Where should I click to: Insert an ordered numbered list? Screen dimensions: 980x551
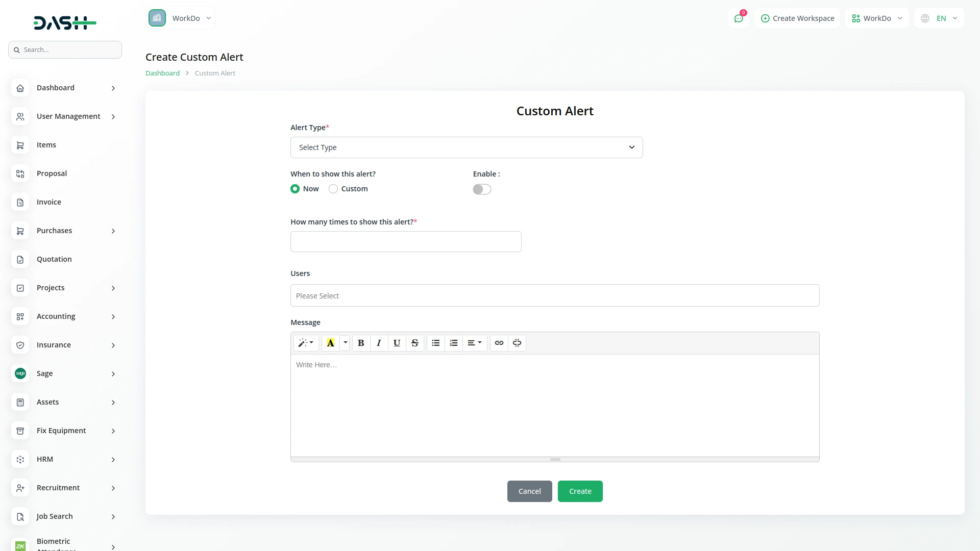click(454, 343)
